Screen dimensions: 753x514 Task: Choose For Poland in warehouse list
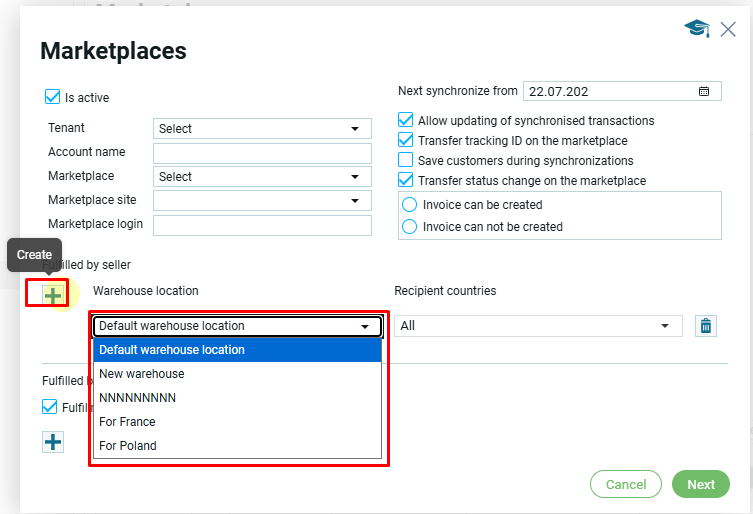tap(128, 446)
